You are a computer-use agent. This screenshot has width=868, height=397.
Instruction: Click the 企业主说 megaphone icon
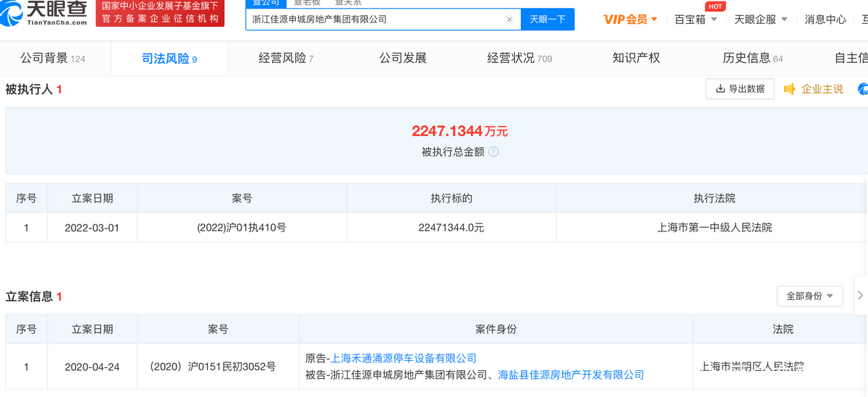point(789,89)
